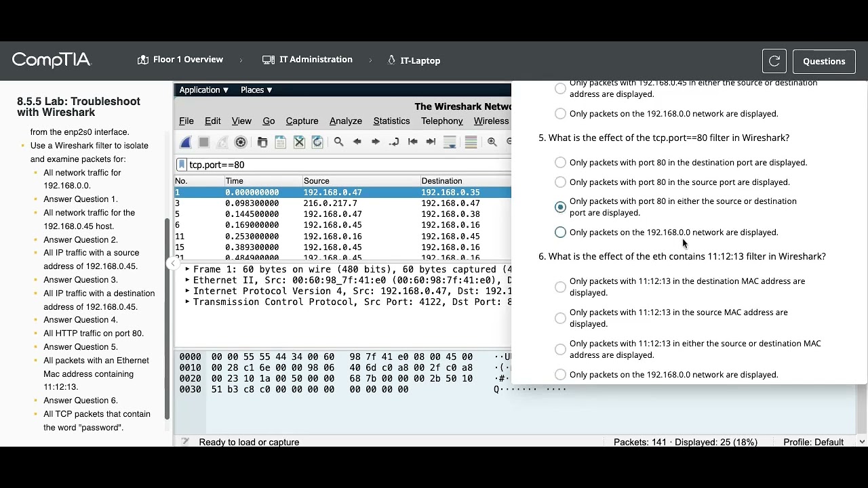This screenshot has height=488, width=868.
Task: Sort packets by Time column header
Action: (263, 181)
